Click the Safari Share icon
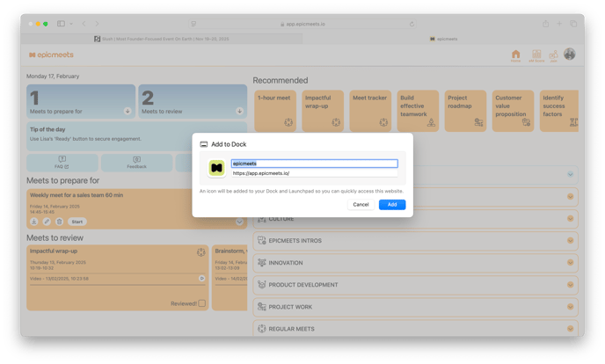This screenshot has height=364, width=605. click(x=545, y=24)
